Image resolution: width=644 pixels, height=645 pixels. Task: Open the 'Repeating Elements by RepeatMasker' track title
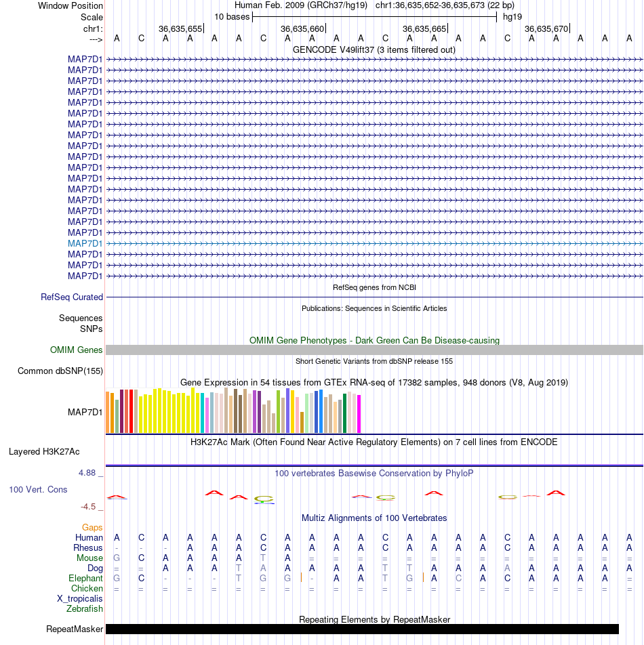pos(374,619)
